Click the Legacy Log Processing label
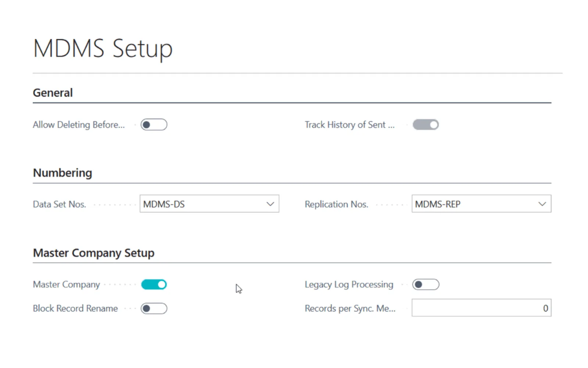The image size is (588, 368). click(349, 284)
